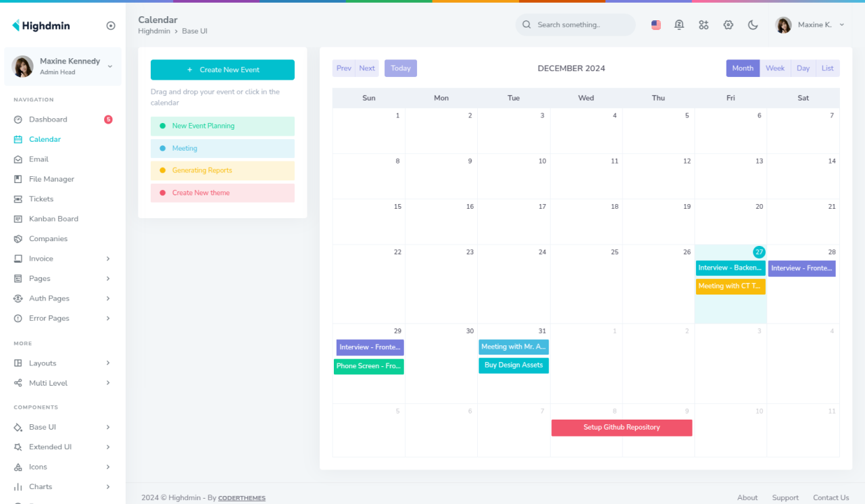Select the green New Event Planning draggable event
This screenshot has width=865, height=504.
[222, 126]
